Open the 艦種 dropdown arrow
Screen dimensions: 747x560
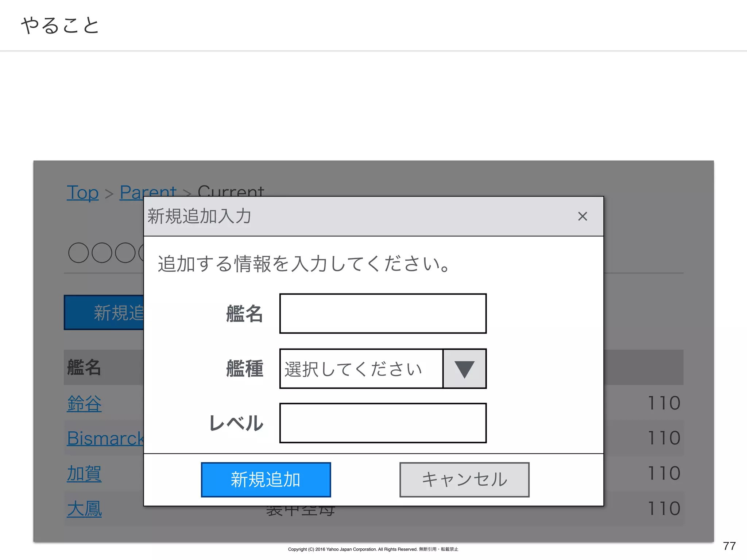point(464,369)
